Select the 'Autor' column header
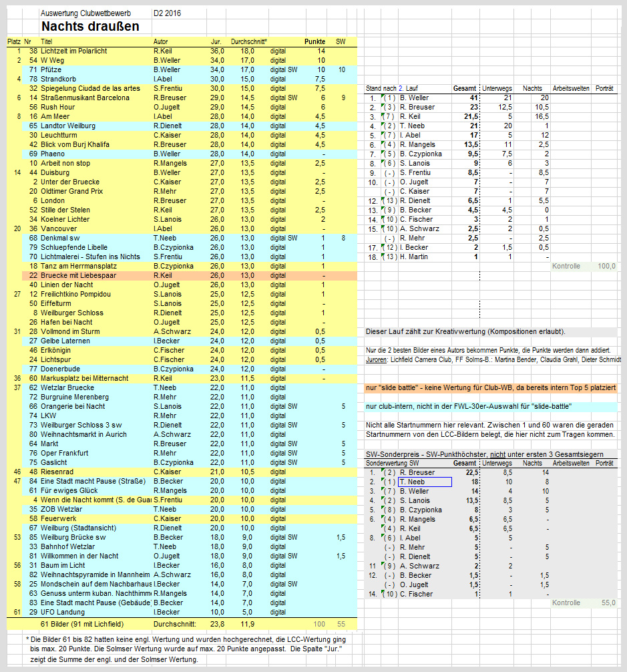 [x=161, y=41]
